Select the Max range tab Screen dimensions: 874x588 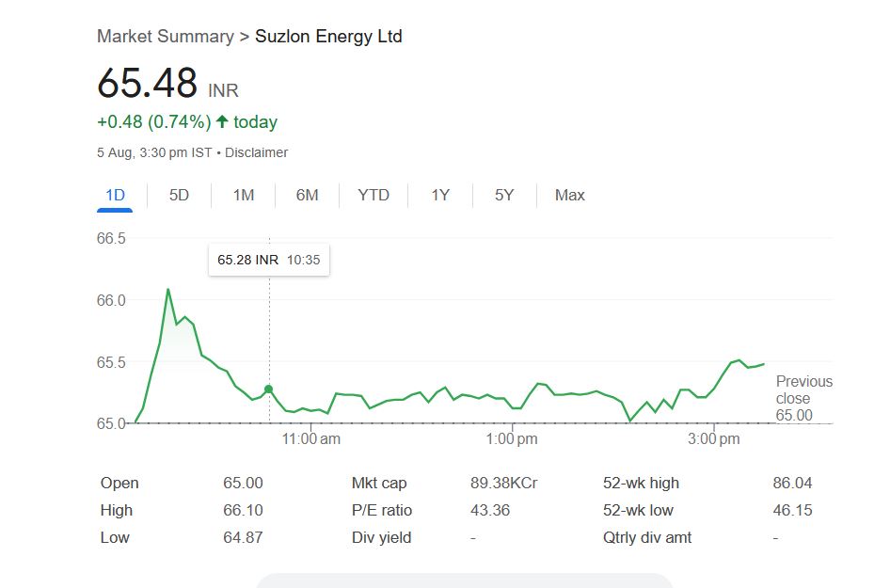point(569,196)
